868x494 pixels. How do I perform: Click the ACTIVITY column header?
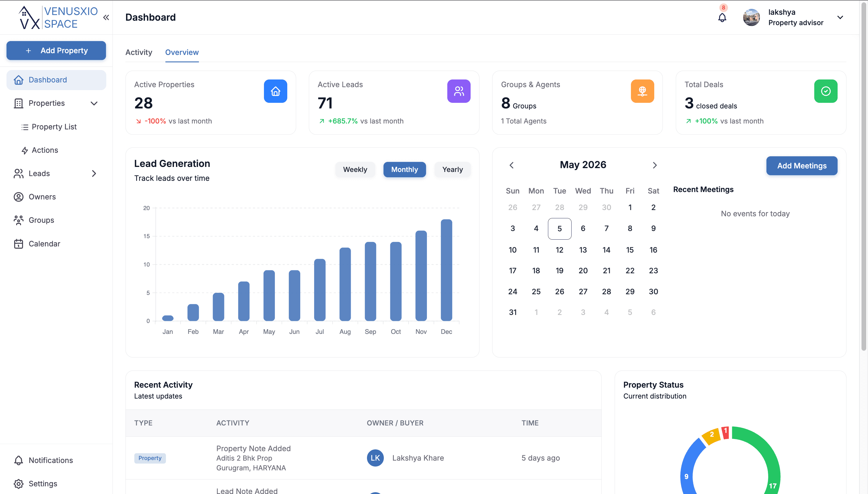[233, 423]
